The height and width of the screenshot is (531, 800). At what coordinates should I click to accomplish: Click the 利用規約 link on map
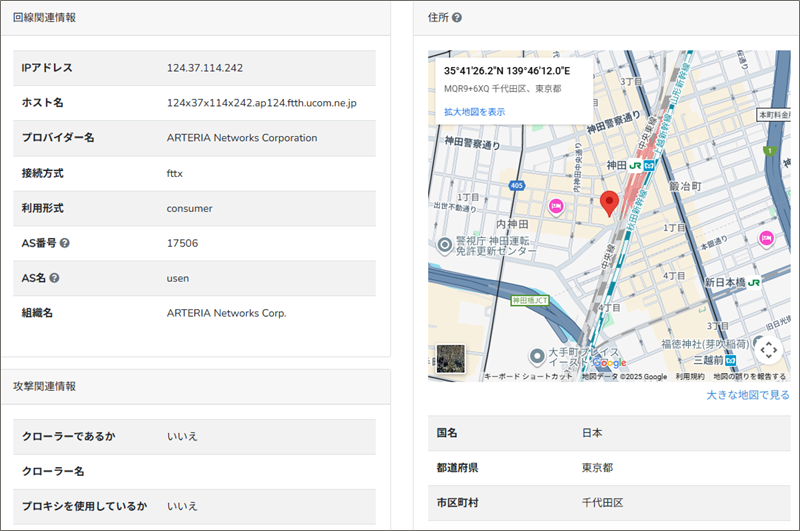pyautogui.click(x=689, y=377)
